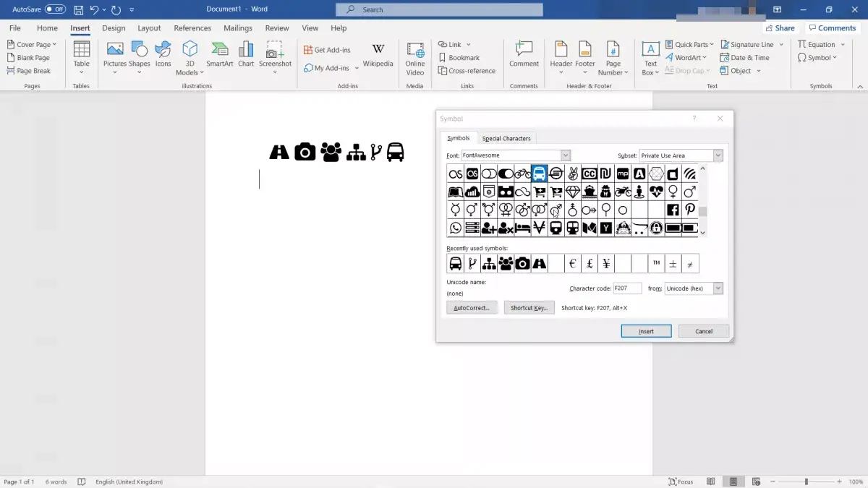Click symbol grid scroll down arrow
This screenshot has height=488, width=868.
702,234
